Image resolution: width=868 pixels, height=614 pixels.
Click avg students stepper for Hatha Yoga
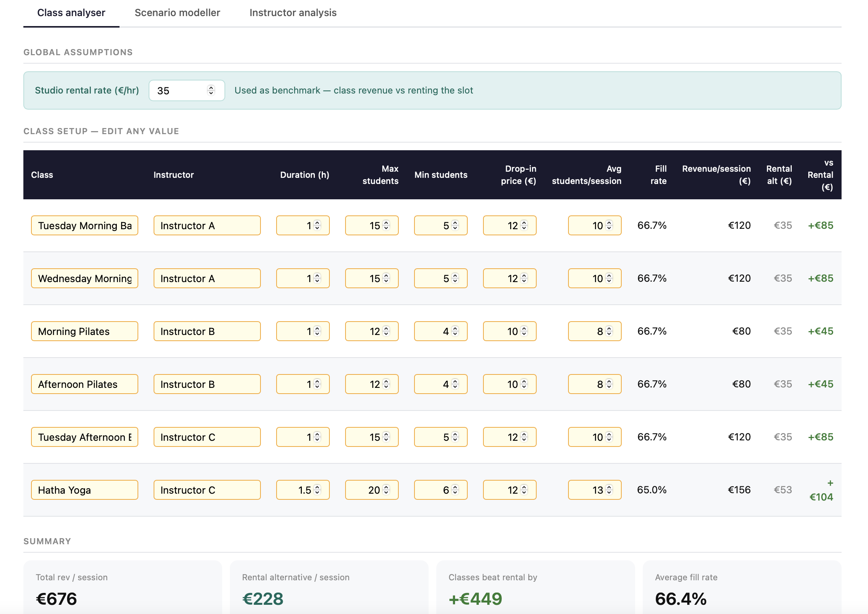609,490
